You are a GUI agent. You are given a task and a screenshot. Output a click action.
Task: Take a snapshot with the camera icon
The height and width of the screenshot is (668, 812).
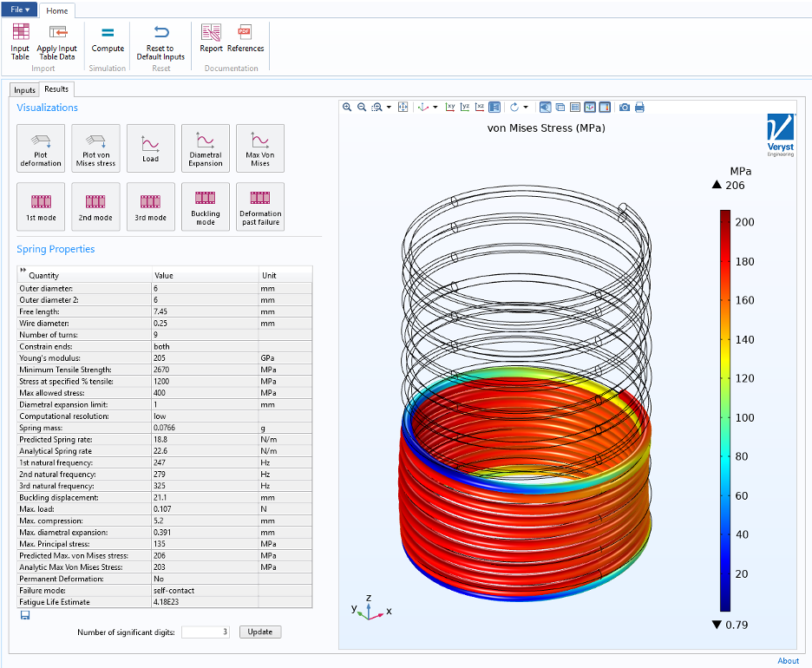624,108
